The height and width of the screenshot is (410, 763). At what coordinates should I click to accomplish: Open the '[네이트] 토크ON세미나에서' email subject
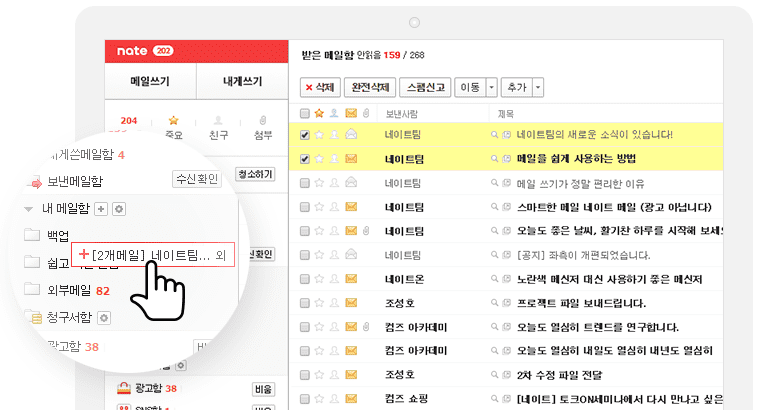619,399
